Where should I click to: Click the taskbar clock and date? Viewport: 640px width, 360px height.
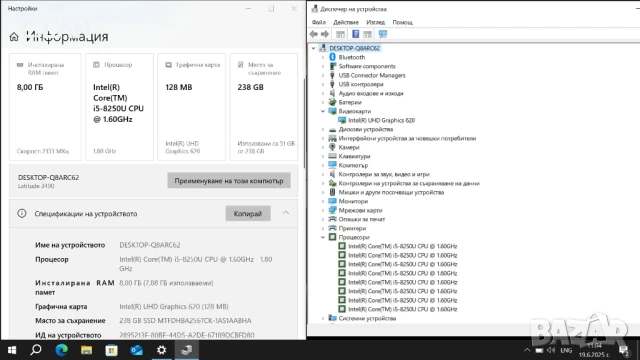click(x=594, y=350)
